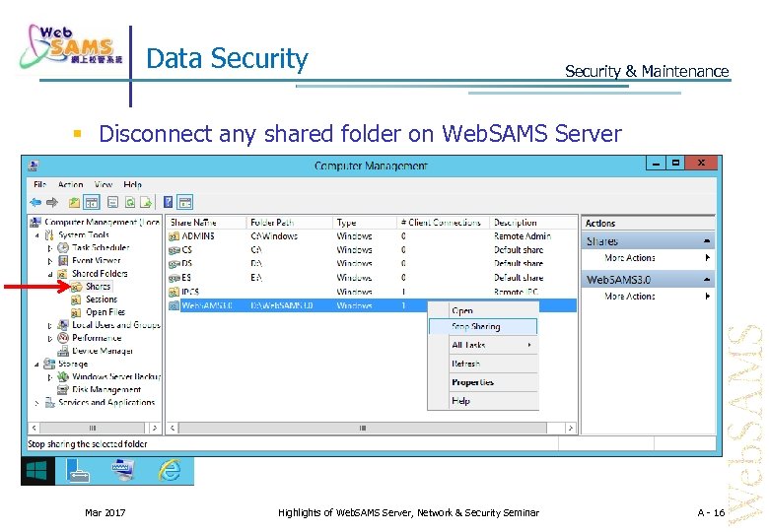The height and width of the screenshot is (532, 769).
Task: Click the ADMIN$ share icon
Action: (x=175, y=236)
